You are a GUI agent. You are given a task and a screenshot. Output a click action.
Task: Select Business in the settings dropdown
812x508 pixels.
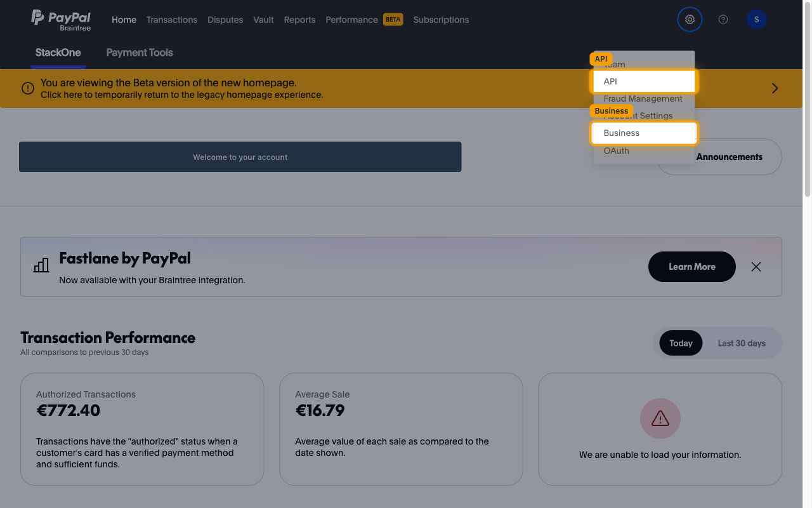[x=644, y=133]
